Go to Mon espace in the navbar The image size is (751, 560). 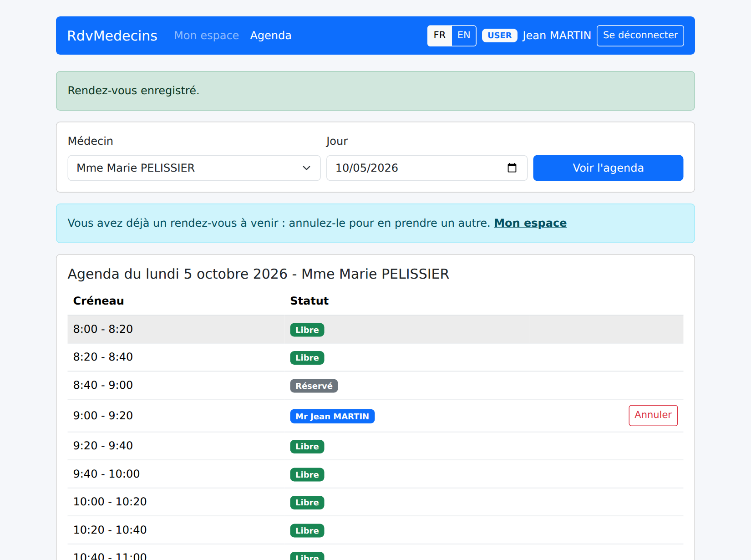(x=207, y=36)
